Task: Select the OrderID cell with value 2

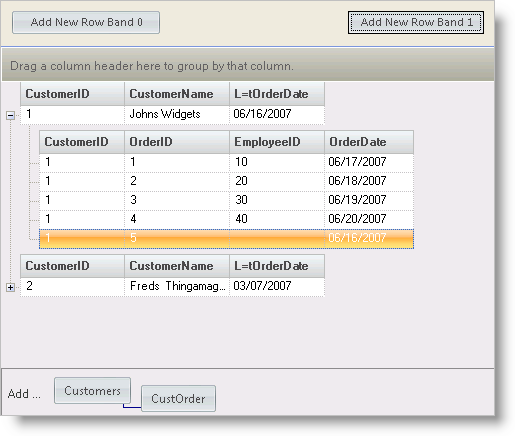Action: click(177, 182)
